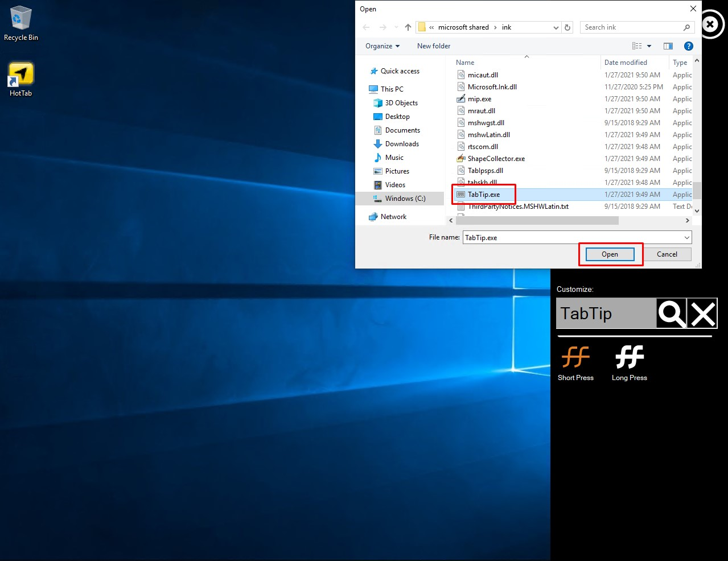This screenshot has width=728, height=561.
Task: Click the X icon to clear the TabTip search
Action: 702,313
